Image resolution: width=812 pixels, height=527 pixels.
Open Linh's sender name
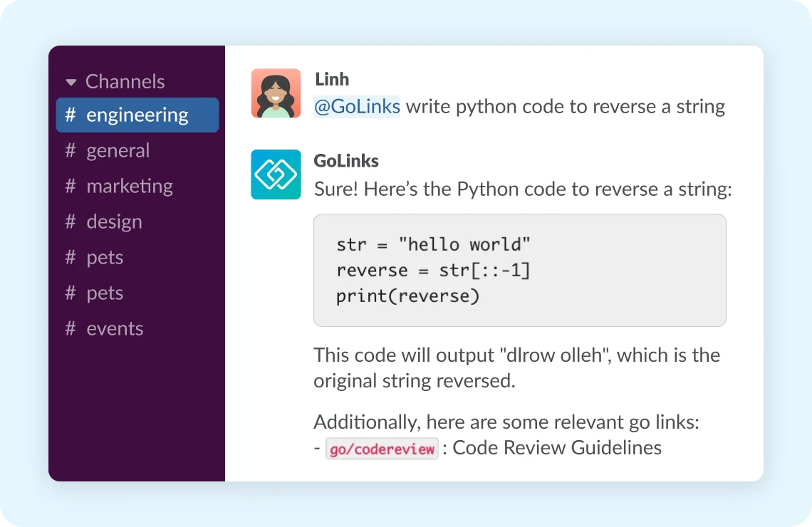332,79
